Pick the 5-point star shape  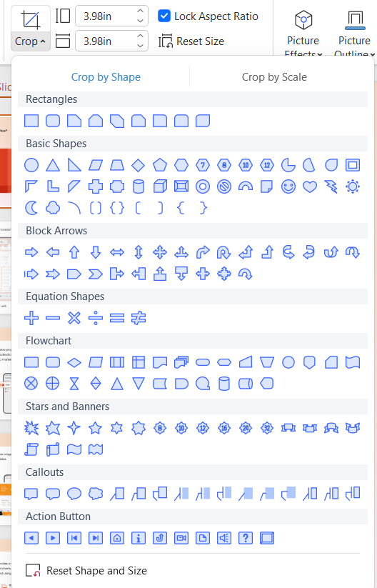click(95, 428)
